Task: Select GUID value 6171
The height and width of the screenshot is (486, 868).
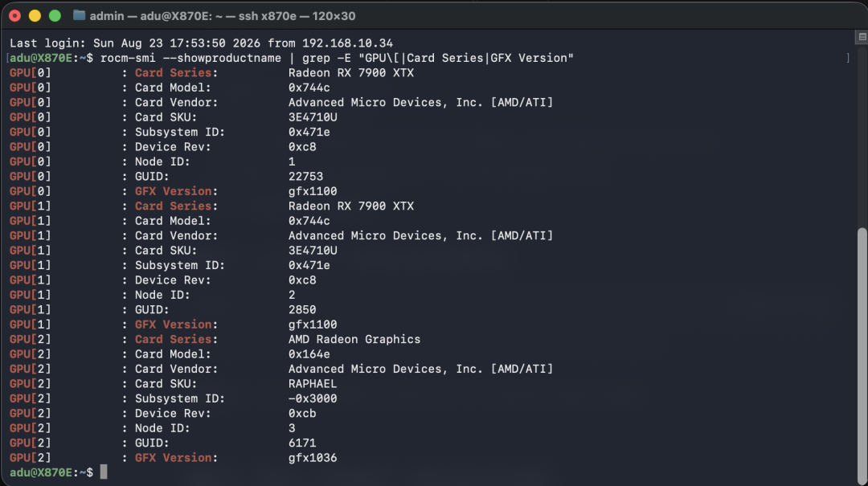Action: pyautogui.click(x=302, y=443)
